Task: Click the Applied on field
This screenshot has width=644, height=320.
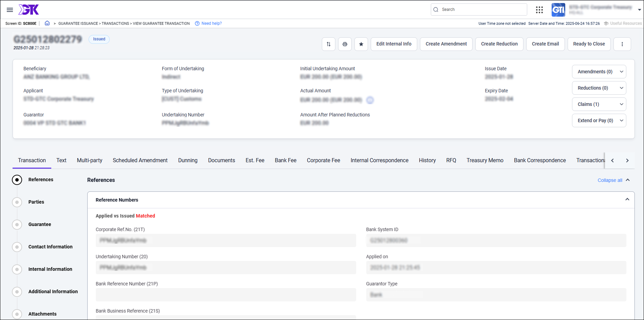Action: pos(496,267)
